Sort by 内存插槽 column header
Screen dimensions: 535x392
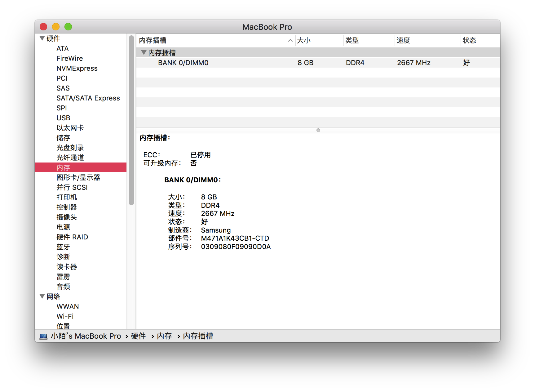click(x=215, y=40)
